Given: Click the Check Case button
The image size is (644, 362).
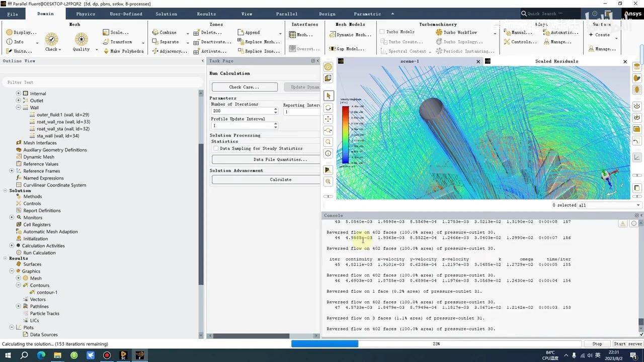Looking at the screenshot, I should 245,87.
